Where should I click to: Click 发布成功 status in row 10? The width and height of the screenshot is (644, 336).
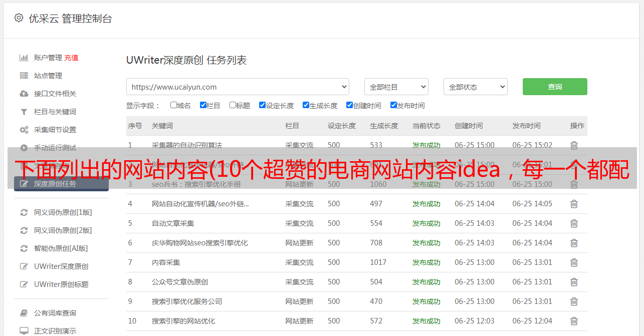[426, 321]
